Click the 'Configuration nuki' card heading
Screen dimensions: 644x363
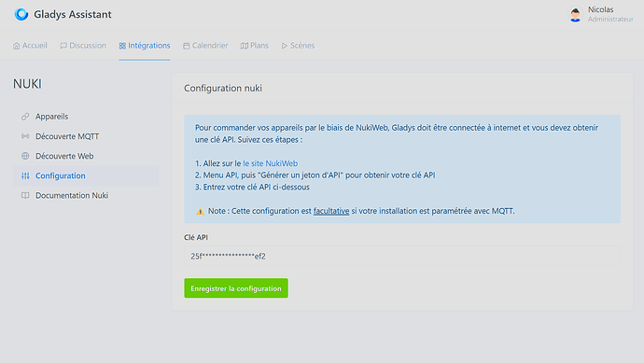pos(223,89)
